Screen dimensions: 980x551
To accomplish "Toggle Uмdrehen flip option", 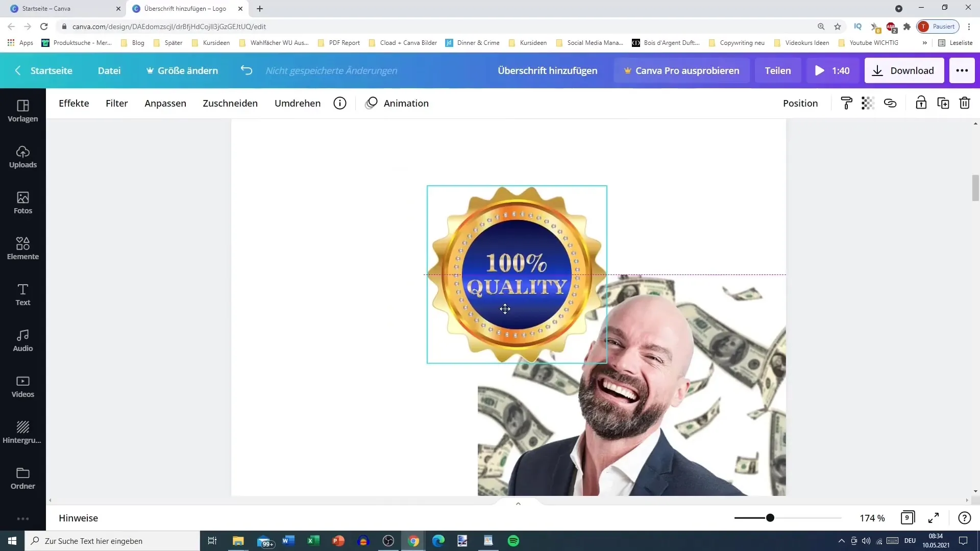I will click(x=298, y=102).
